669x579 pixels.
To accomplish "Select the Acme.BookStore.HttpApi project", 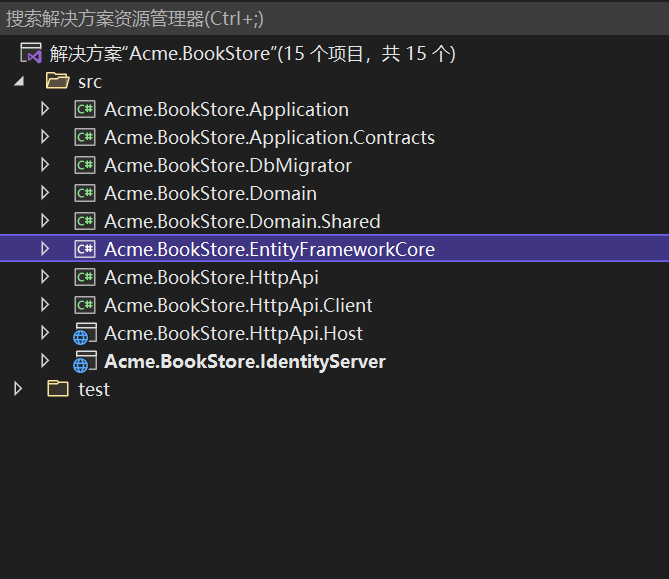I will (x=211, y=277).
